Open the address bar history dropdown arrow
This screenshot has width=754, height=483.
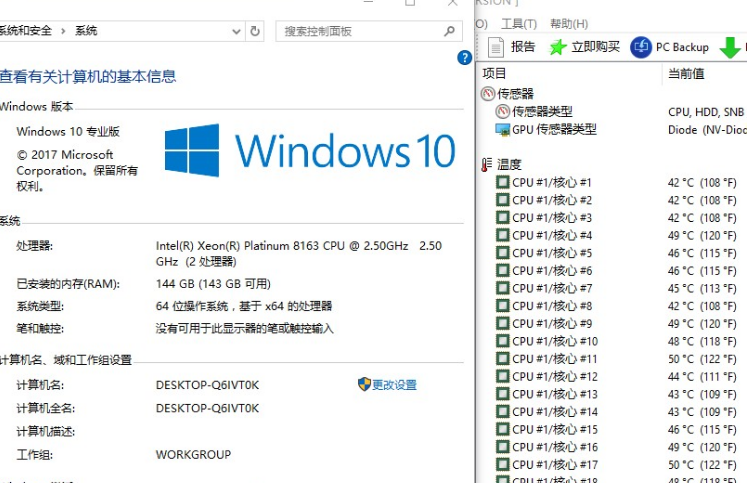click(x=236, y=31)
